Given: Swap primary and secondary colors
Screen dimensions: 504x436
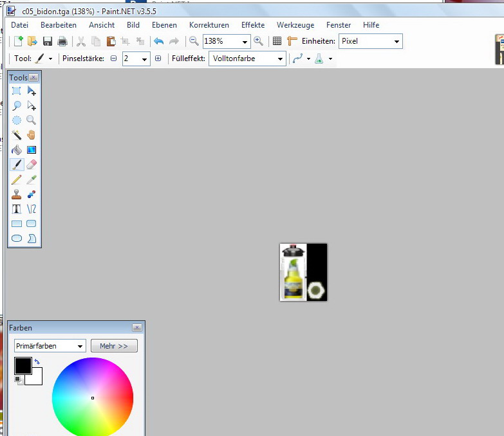Looking at the screenshot, I should pos(37,363).
